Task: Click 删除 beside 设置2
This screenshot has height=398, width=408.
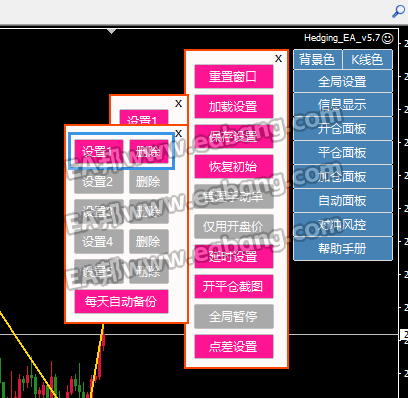Action: point(149,182)
